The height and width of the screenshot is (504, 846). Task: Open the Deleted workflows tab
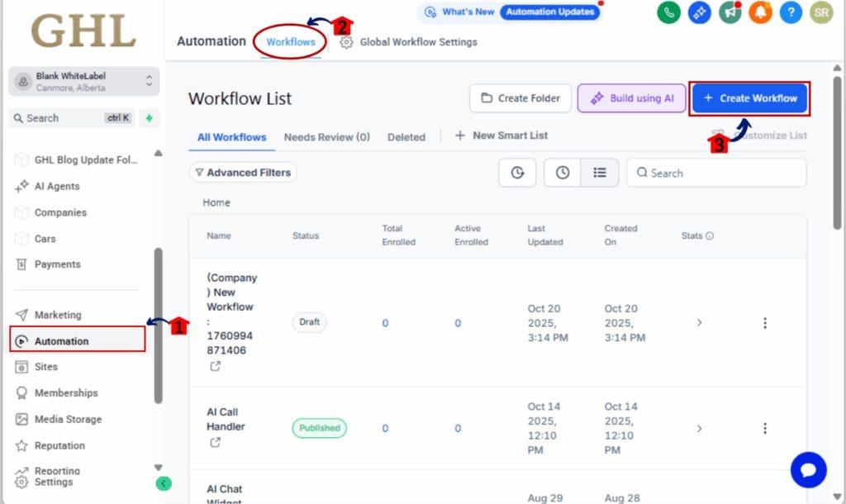406,137
